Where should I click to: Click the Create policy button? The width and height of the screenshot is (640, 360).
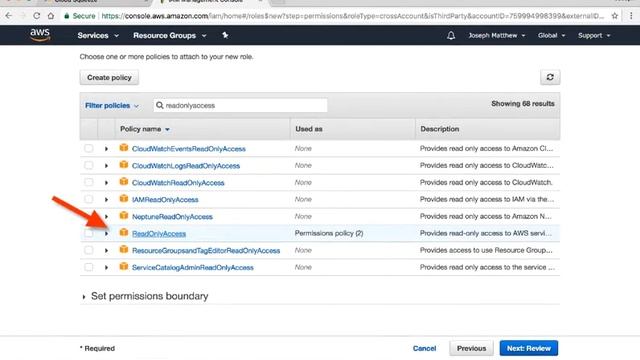pos(109,78)
